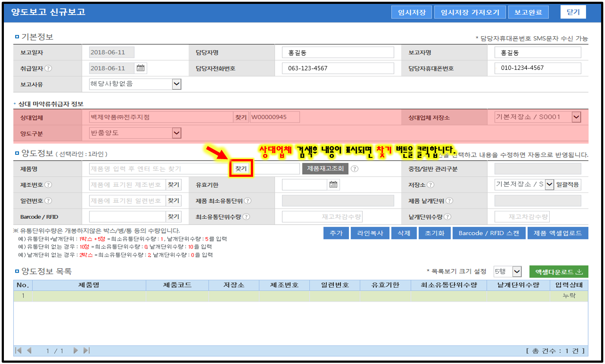Open the 양도구분 dropdown
Viewport: 605px width, 364px height.
(176, 133)
